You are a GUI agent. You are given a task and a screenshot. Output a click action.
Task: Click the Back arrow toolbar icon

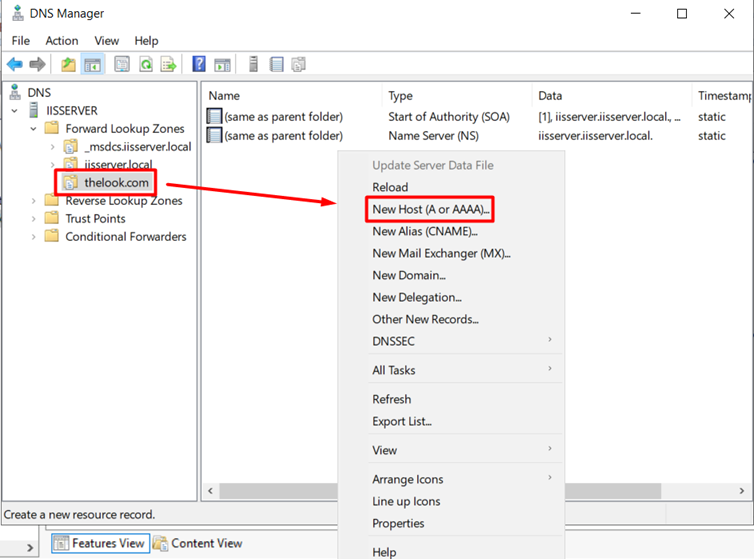15,64
